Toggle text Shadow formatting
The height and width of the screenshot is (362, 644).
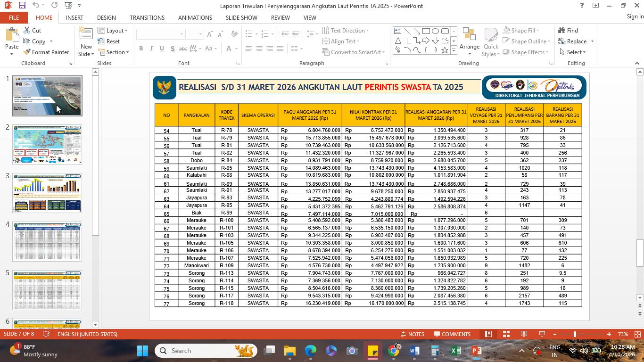[172, 49]
